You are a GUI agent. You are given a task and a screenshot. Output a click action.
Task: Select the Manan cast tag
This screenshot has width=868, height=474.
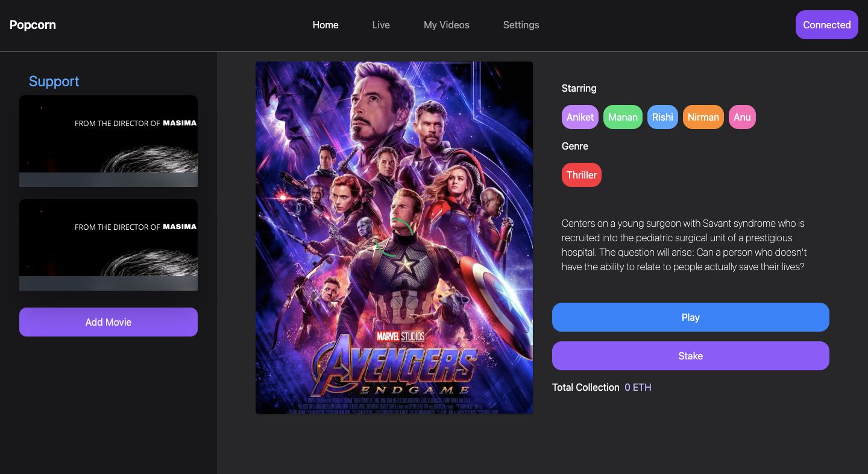(623, 117)
